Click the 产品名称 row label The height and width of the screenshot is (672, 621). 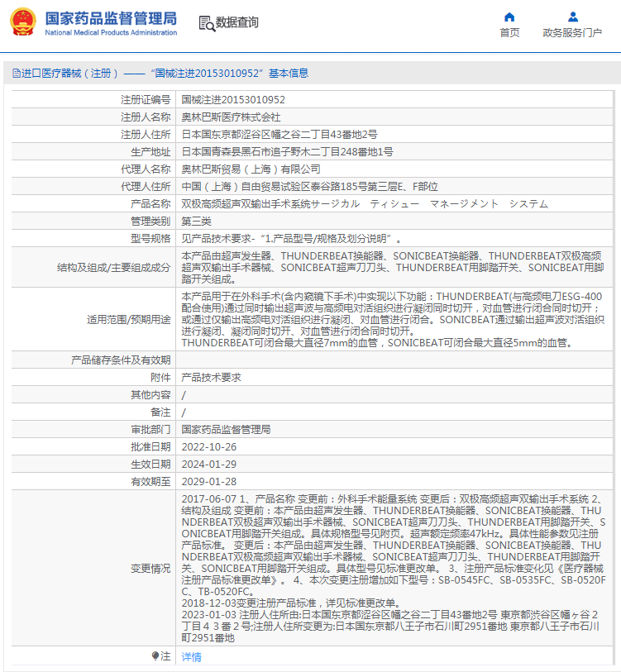tap(150, 204)
